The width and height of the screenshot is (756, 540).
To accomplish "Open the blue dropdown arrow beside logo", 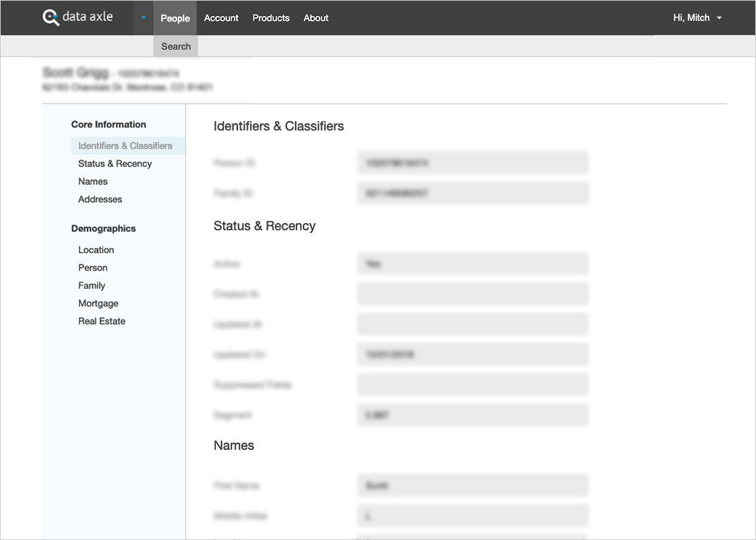I will pos(143,18).
